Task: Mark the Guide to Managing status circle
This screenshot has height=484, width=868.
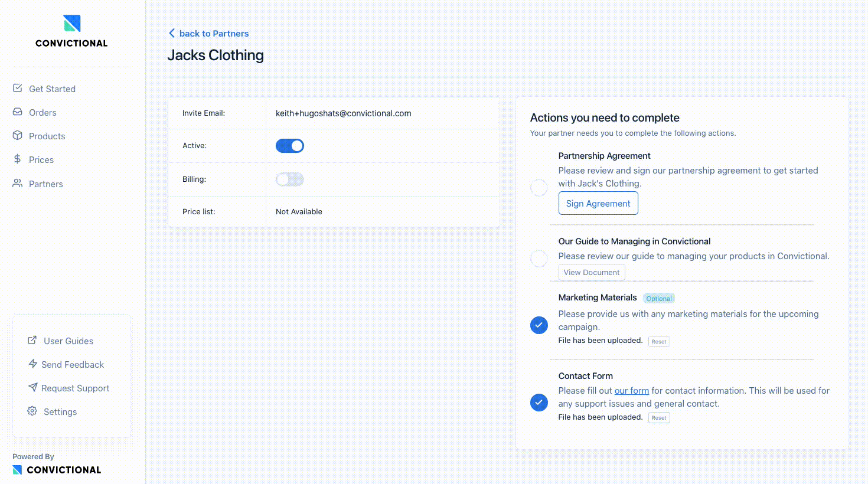Action: (539, 258)
